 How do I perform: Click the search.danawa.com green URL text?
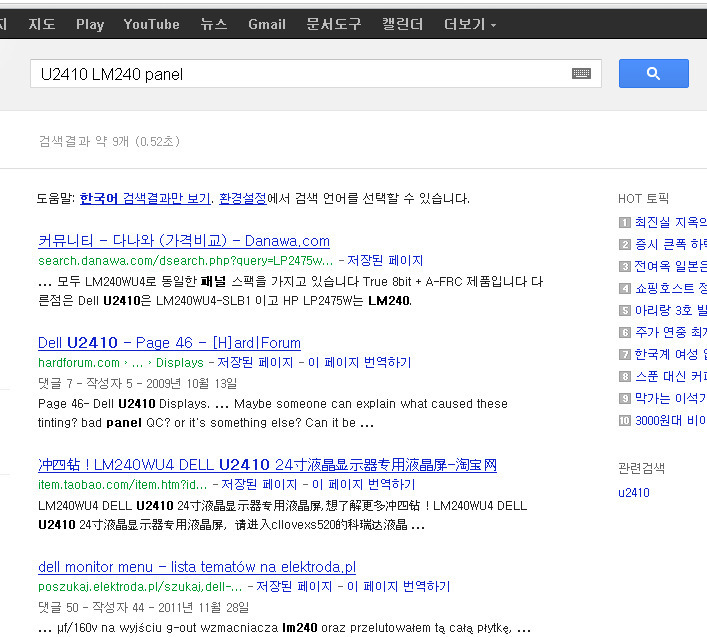(185, 261)
